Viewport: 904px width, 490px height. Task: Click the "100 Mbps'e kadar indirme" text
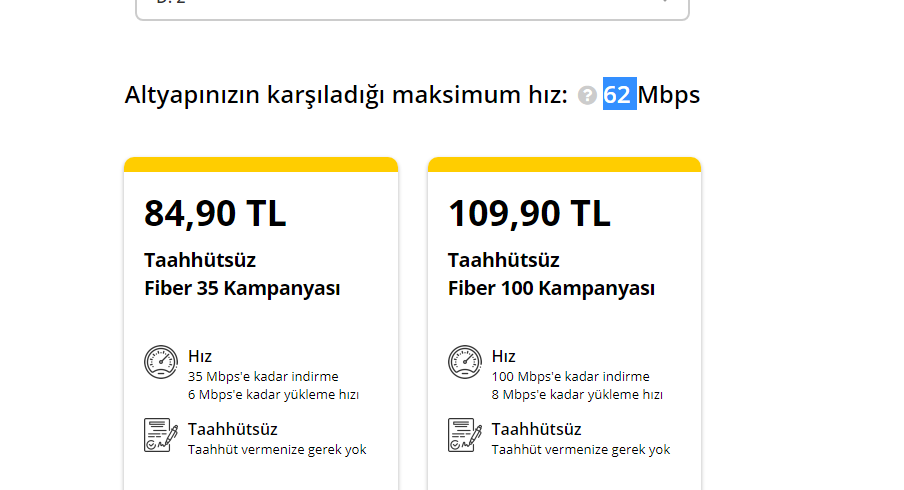pos(570,377)
